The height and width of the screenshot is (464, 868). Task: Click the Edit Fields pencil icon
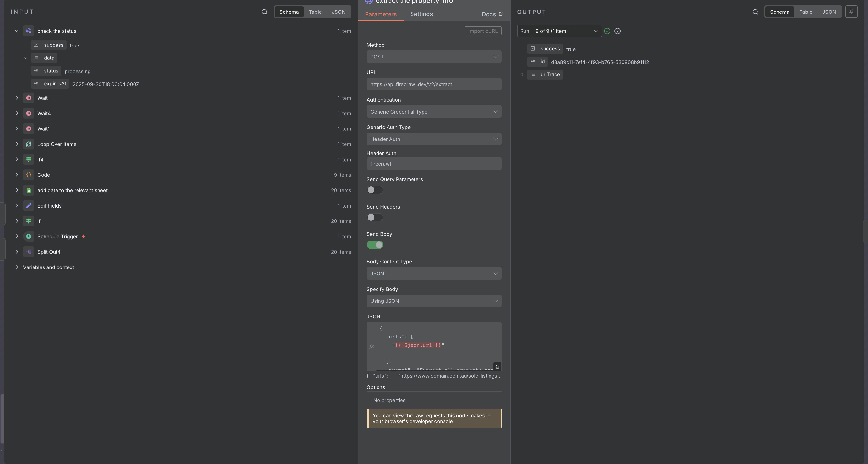pos(29,206)
